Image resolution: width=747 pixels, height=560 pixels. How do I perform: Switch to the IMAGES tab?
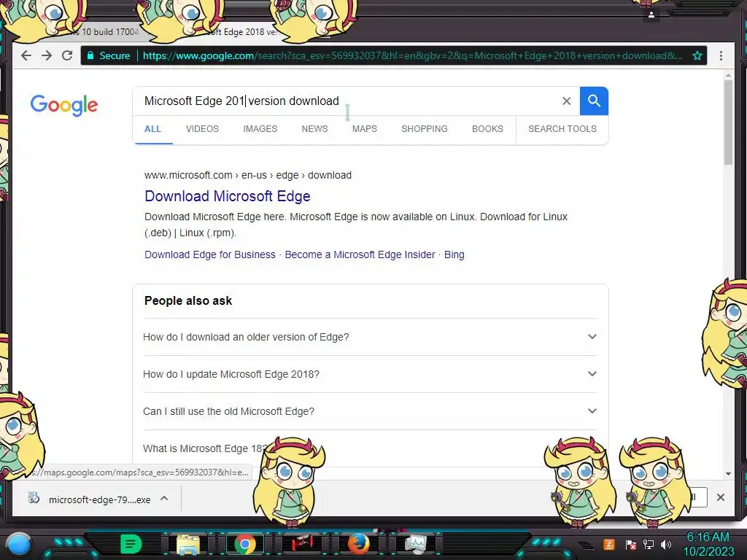(x=260, y=129)
